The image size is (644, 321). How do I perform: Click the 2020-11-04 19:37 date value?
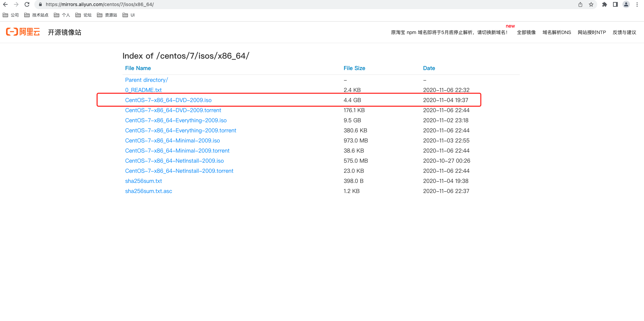446,100
